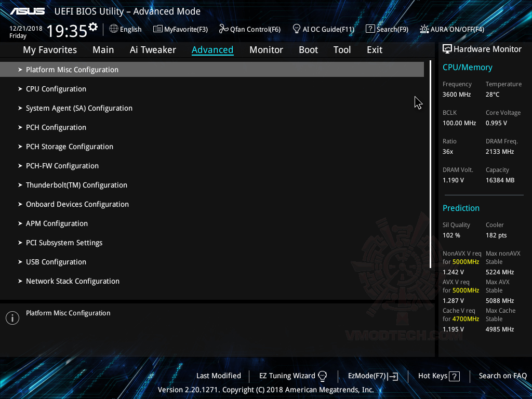
Task: Click the AI OC Guide lightbulb icon
Action: tap(296, 29)
